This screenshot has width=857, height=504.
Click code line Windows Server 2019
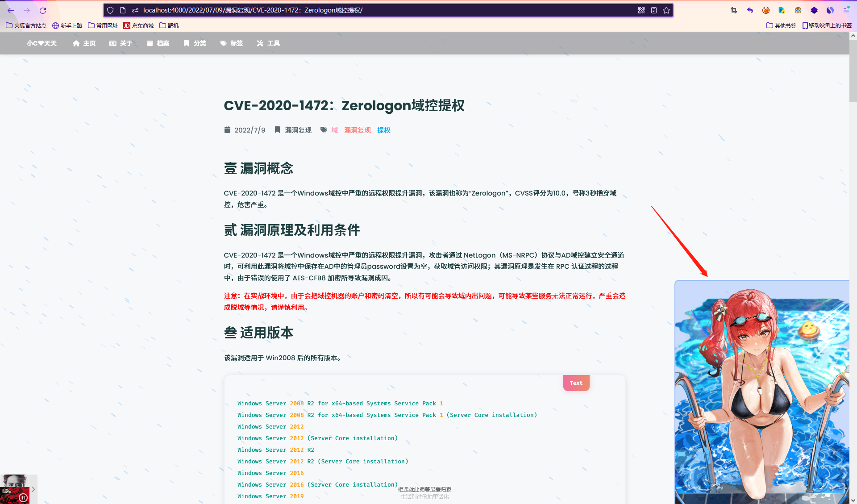(270, 496)
